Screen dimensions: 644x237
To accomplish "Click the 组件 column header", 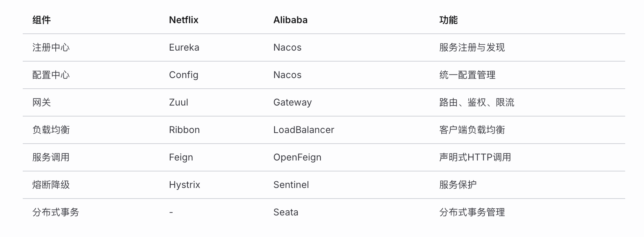I will pyautogui.click(x=42, y=20).
